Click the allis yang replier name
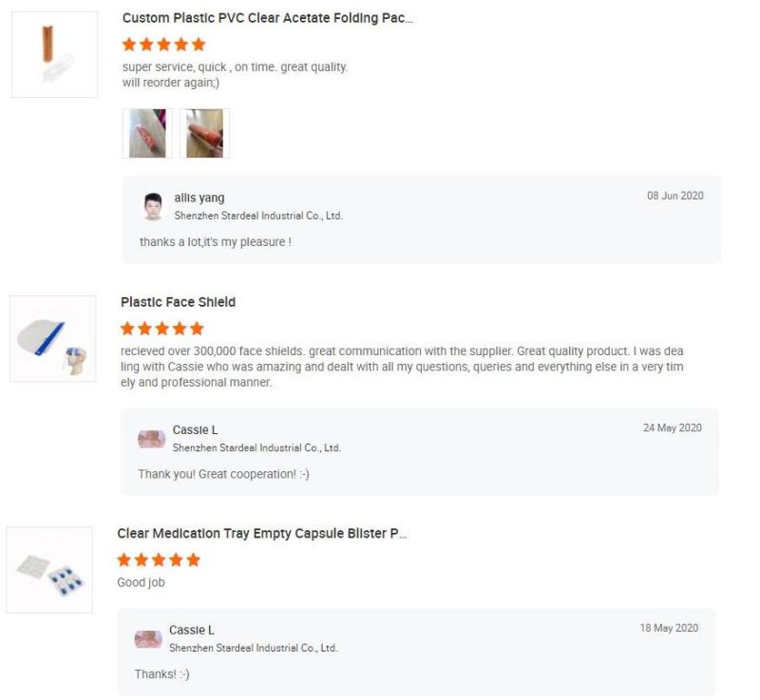Image resolution: width=760 pixels, height=700 pixels. point(199,198)
